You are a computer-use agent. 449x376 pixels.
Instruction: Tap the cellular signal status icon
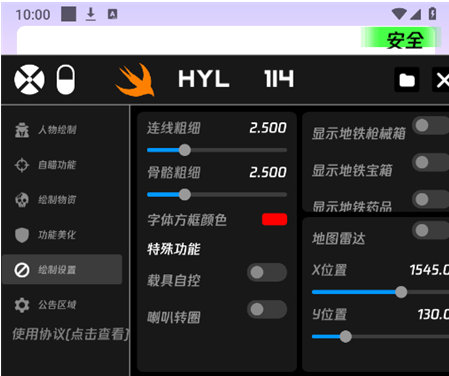tap(415, 14)
